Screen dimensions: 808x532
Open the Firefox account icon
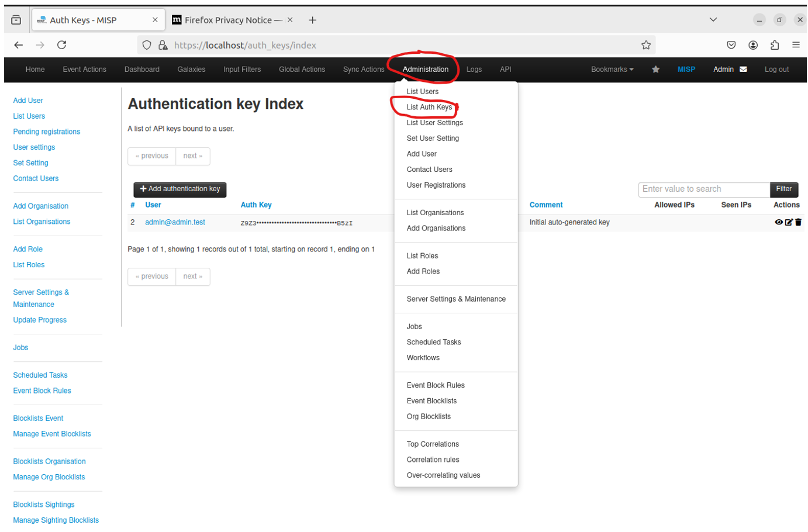[x=753, y=45]
